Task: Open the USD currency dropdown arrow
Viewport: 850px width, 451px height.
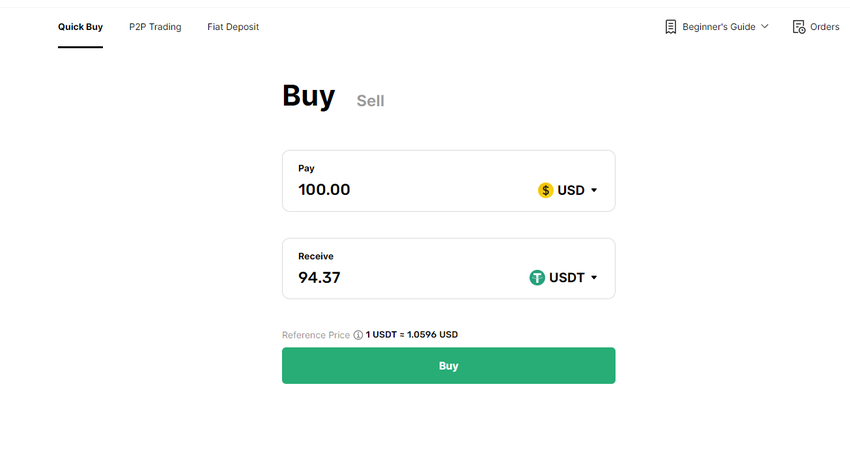Action: point(594,190)
